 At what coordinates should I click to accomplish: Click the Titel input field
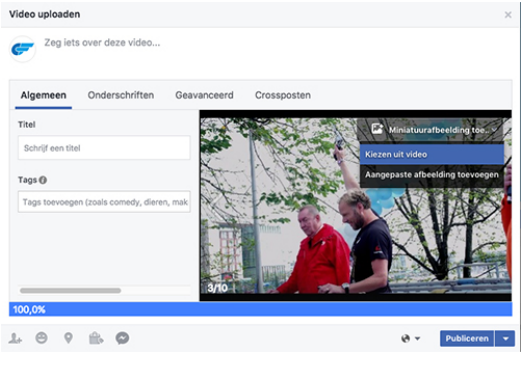tap(104, 148)
